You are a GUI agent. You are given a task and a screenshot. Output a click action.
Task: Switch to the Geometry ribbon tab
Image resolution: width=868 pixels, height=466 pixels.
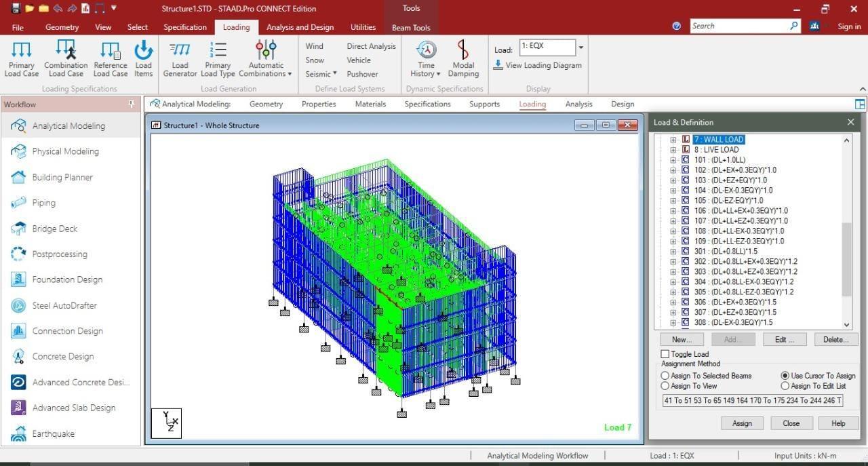pos(62,27)
